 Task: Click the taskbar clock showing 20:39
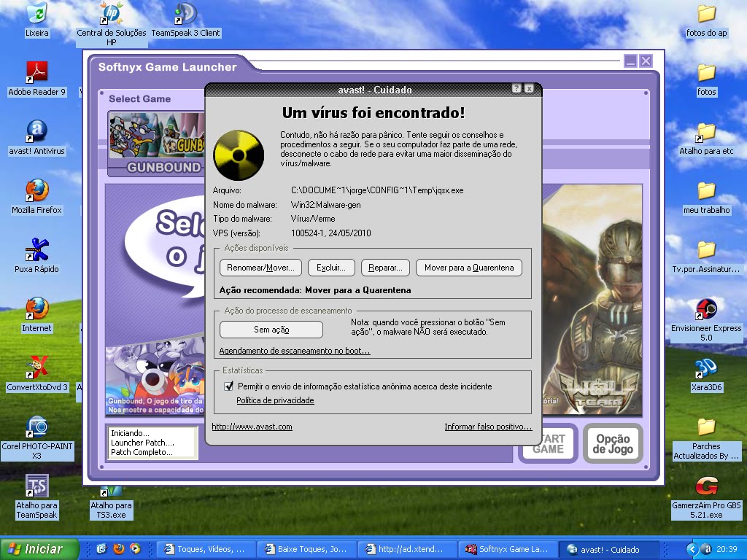(727, 549)
